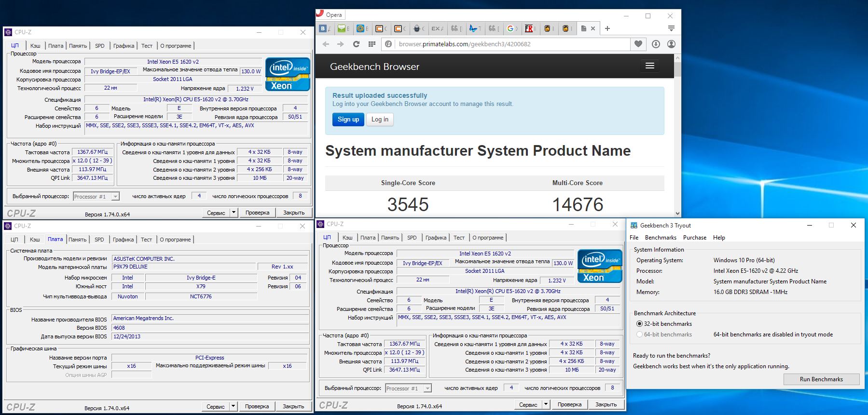Viewport: 868px width, 415px height.
Task: Click Multi-Core score 14676
Action: [x=578, y=205]
